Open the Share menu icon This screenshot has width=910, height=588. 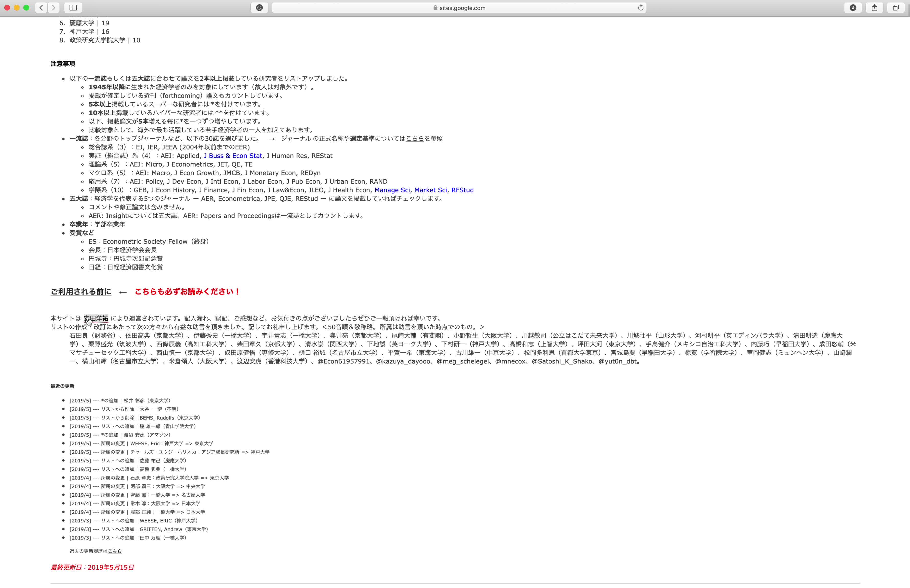pos(875,8)
